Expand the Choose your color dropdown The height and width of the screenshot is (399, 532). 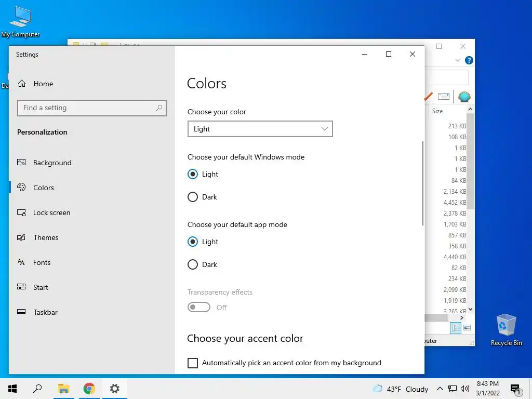(260, 129)
